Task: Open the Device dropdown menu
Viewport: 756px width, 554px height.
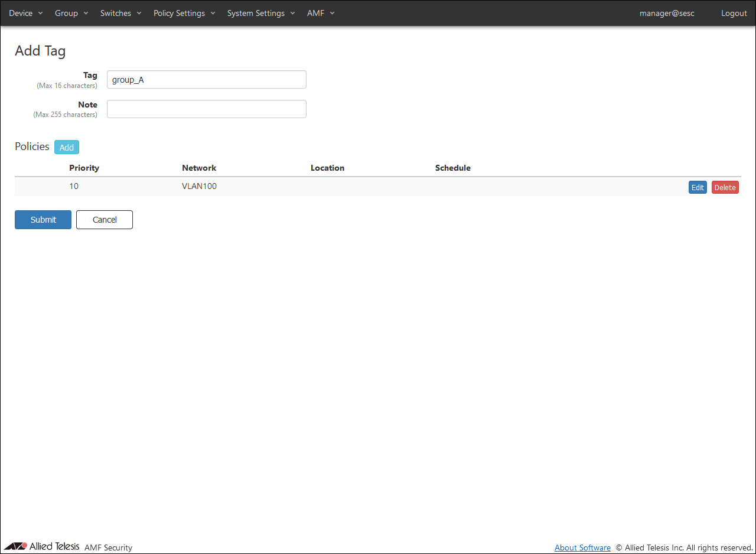Action: 25,13
